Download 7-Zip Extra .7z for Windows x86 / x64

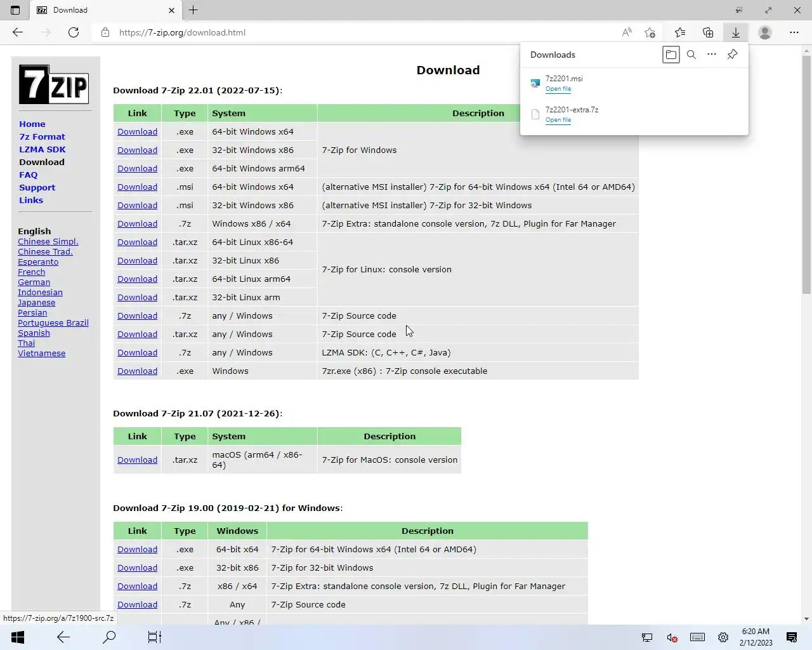click(137, 223)
